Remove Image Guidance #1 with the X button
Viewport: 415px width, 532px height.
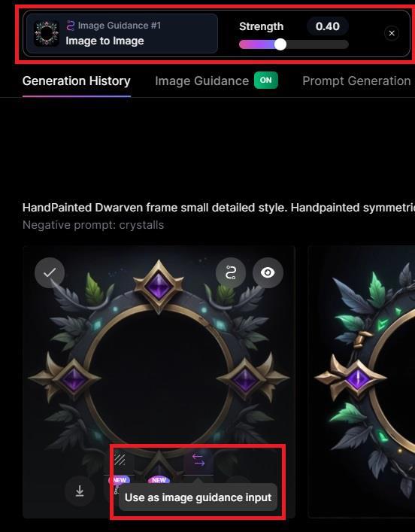[392, 33]
